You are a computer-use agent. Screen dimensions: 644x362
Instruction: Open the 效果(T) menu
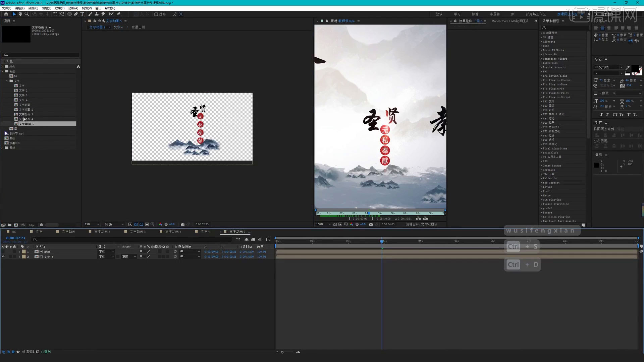(59, 8)
